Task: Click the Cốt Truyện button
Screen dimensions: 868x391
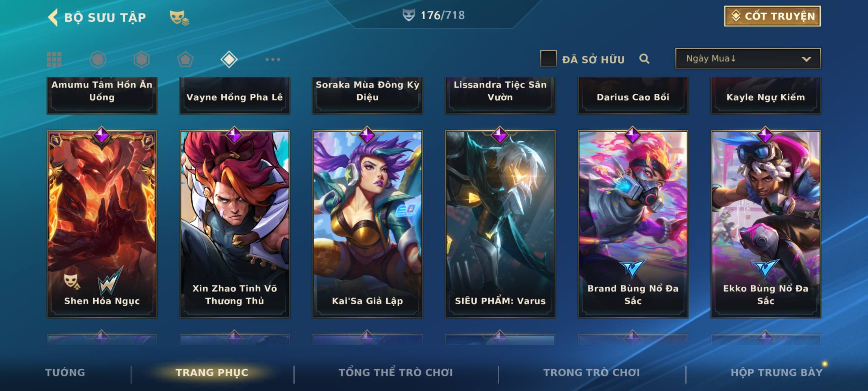Action: coord(773,16)
